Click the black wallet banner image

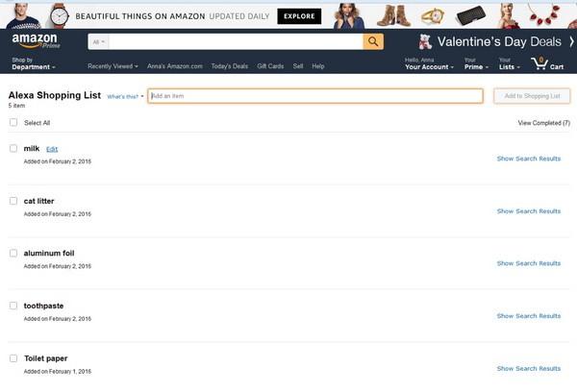(470, 15)
